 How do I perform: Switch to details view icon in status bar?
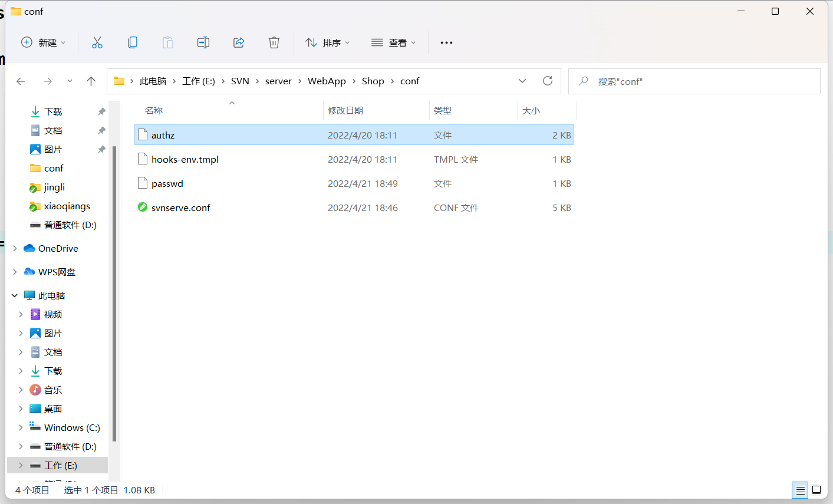(x=800, y=490)
